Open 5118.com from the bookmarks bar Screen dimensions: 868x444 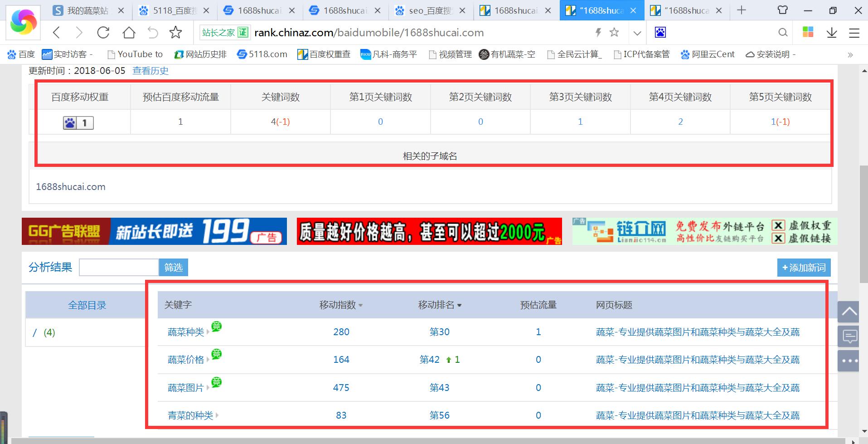262,54
